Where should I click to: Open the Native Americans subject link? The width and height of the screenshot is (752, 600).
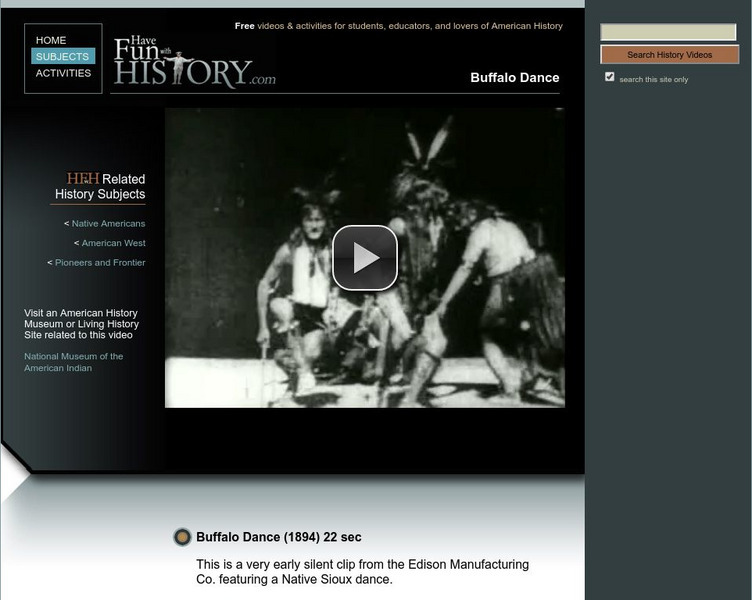click(x=108, y=224)
